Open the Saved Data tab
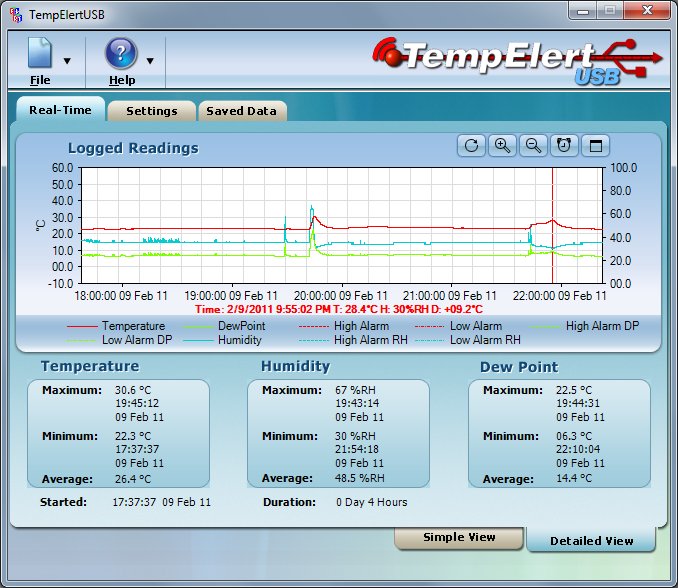Screen dimensions: 678x588 point(241,111)
